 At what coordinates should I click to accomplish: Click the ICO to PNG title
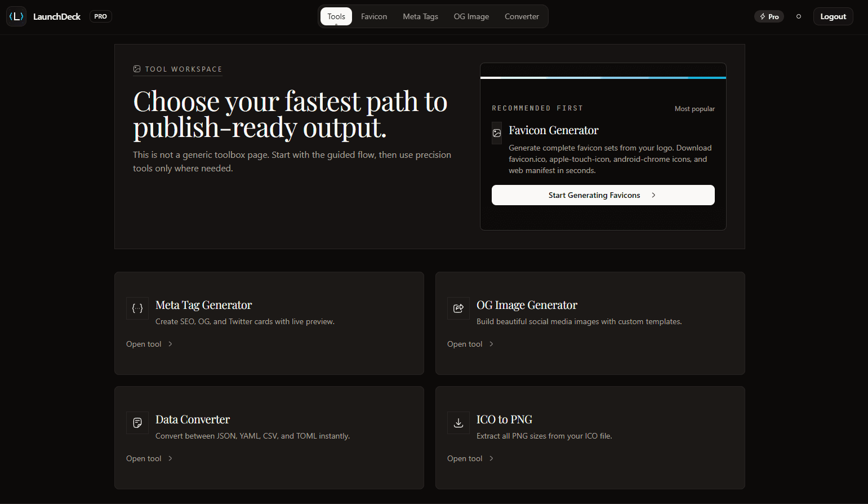[x=504, y=419]
